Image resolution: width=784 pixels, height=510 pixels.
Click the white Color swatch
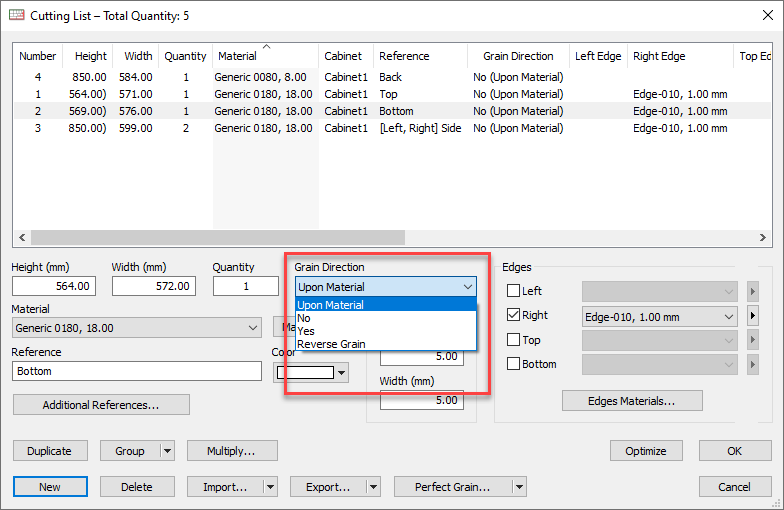point(305,372)
